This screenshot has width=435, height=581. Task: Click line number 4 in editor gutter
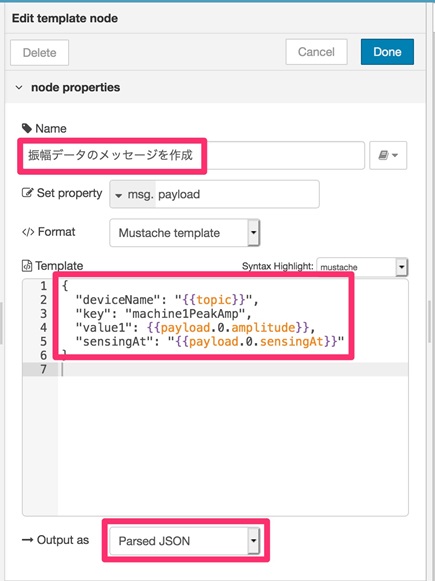point(43,328)
